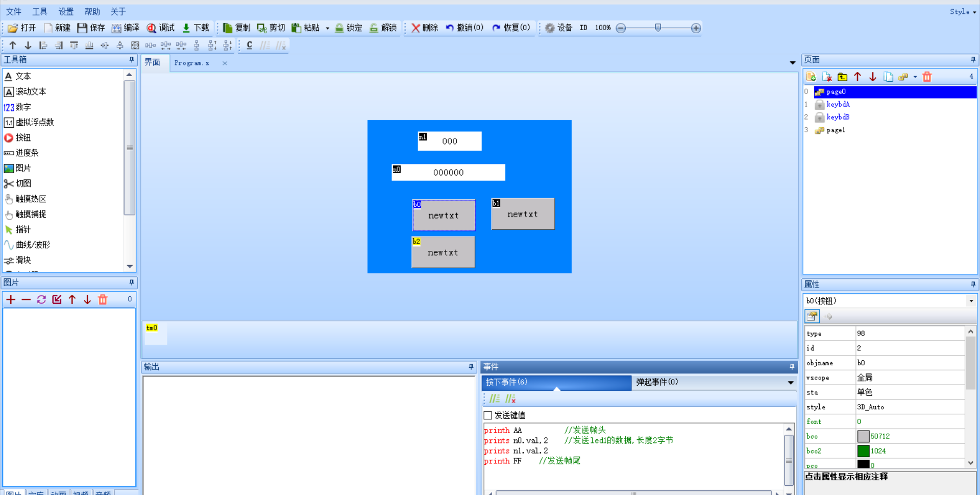Close the Program.s tab

[225, 63]
